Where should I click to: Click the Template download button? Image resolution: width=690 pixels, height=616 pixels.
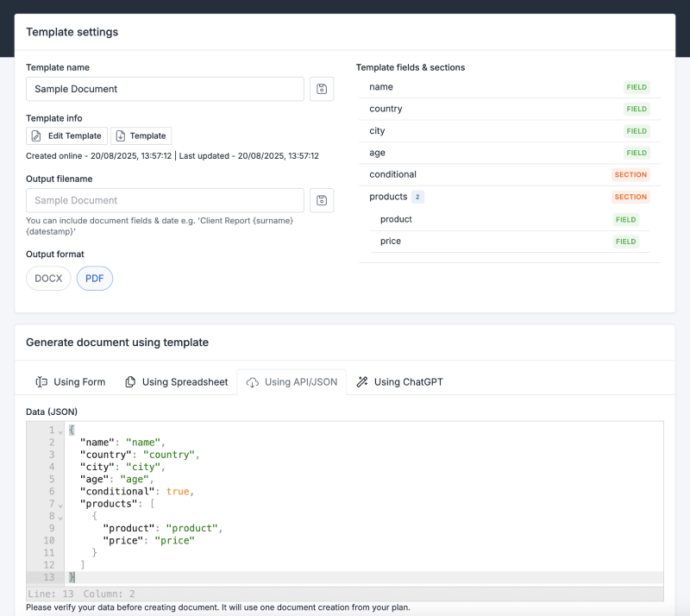pos(141,135)
